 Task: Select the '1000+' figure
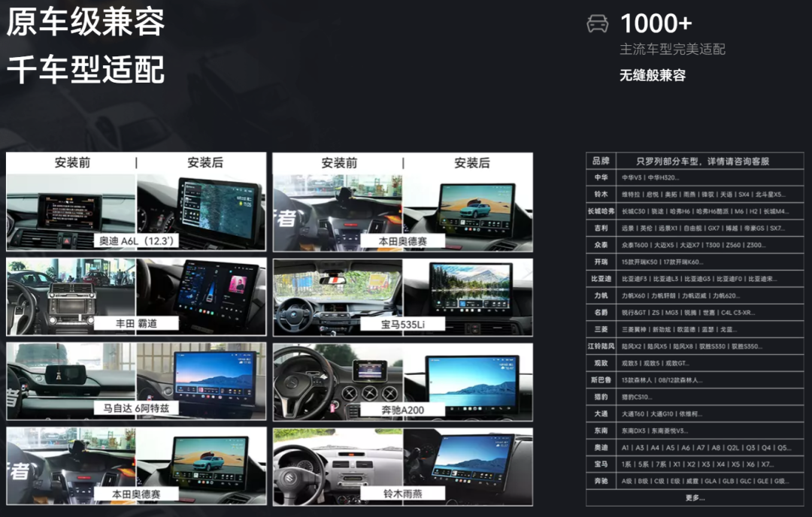(656, 24)
